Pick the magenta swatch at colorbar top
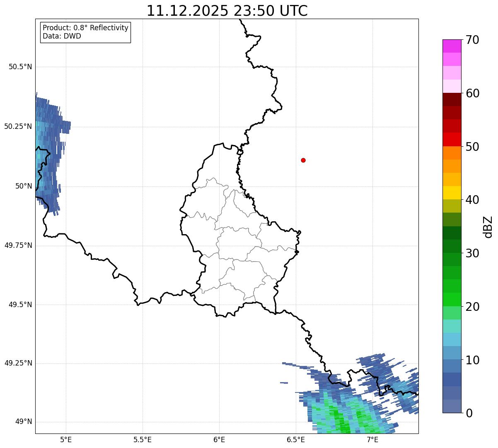Viewport: 498px width, 448px height. [x=452, y=46]
